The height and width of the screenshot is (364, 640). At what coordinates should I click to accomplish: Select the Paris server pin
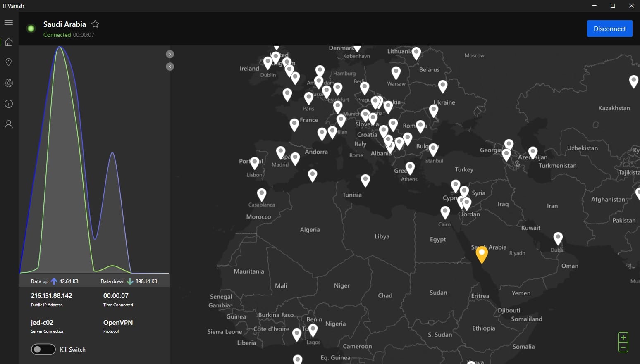[308, 99]
